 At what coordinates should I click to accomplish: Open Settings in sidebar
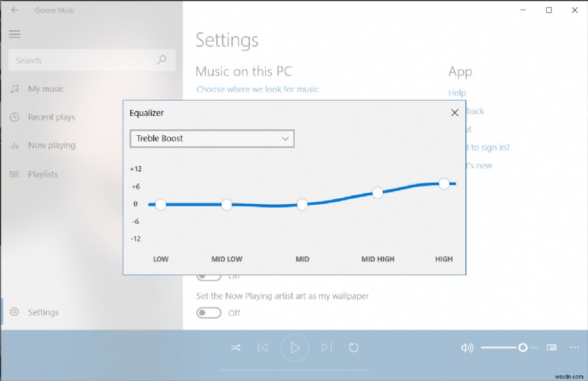coord(43,312)
